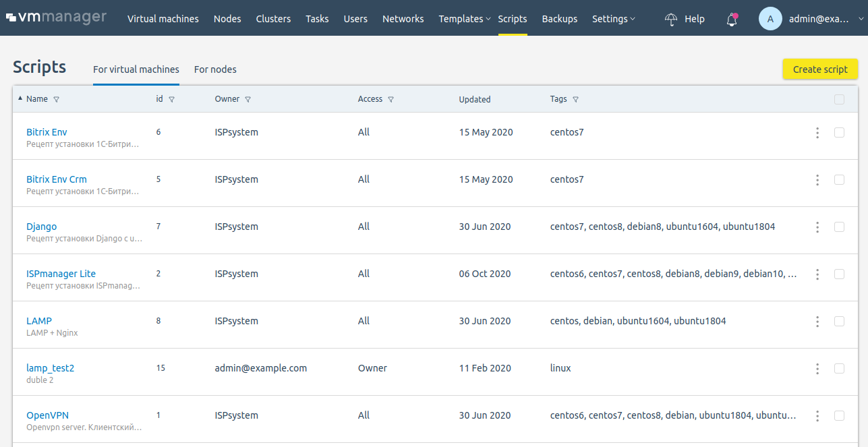The image size is (868, 447).
Task: Click the linux tag text
Action: (560, 368)
